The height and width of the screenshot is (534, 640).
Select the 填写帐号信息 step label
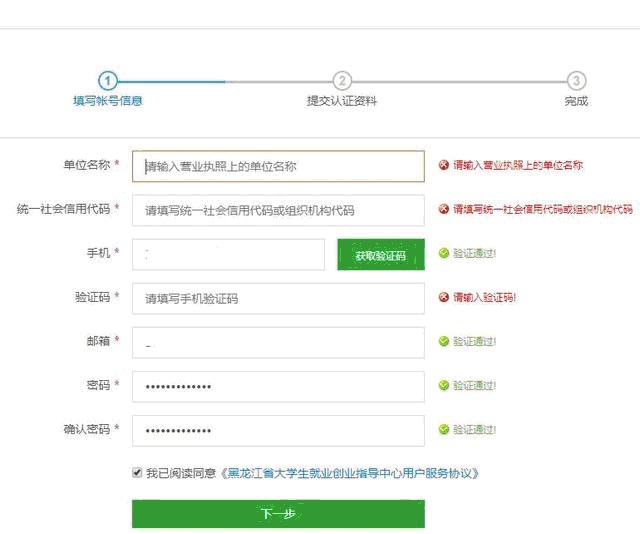click(x=107, y=101)
